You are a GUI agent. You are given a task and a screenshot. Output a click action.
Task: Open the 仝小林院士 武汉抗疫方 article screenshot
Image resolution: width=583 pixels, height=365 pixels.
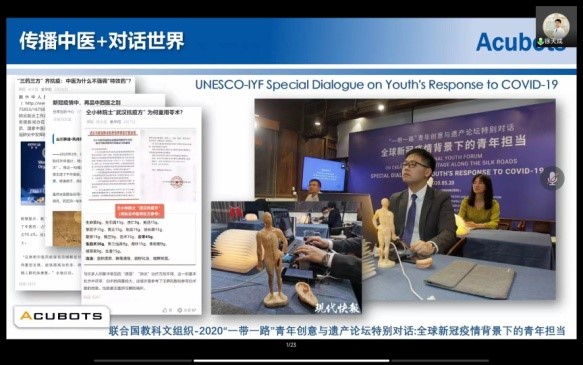click(x=142, y=211)
